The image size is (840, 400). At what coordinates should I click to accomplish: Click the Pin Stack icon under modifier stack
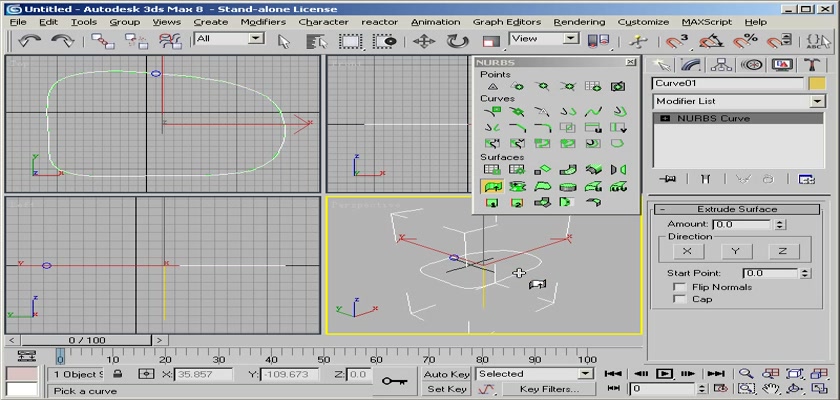pyautogui.click(x=668, y=179)
